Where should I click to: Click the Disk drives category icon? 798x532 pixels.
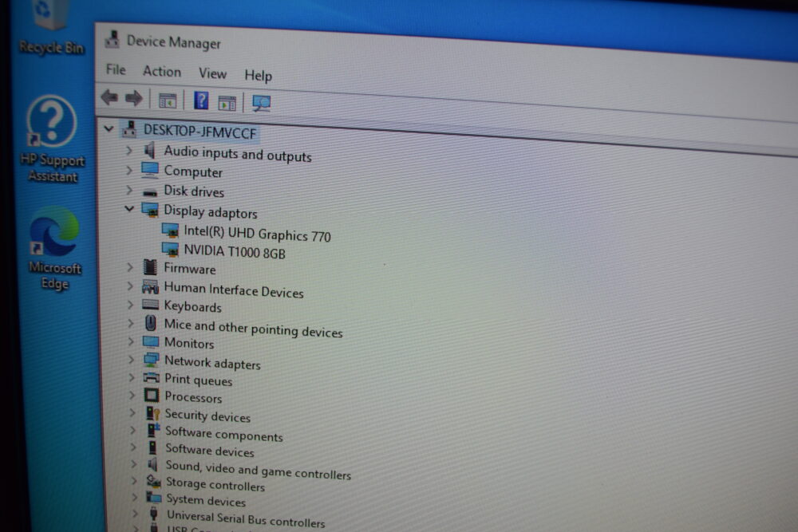click(x=150, y=192)
